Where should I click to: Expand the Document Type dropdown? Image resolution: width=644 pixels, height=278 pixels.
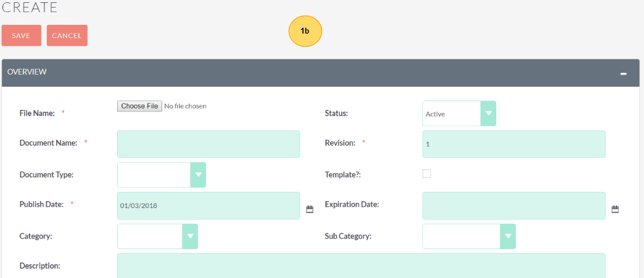coord(162,175)
